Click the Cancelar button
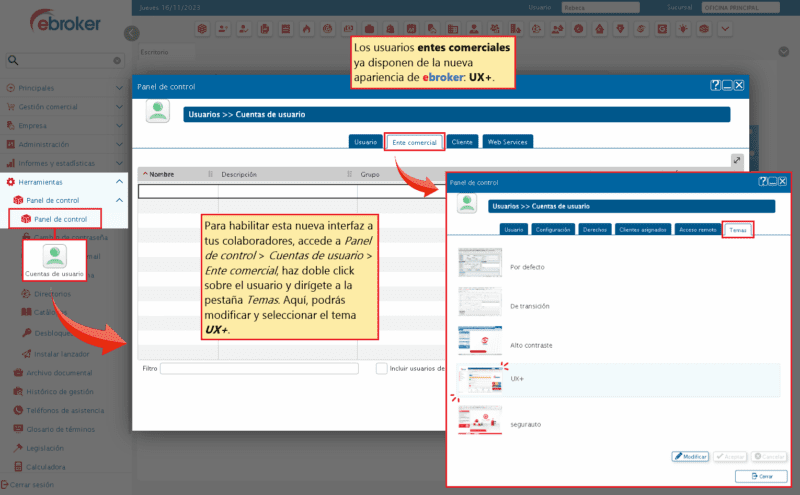Image resolution: width=800 pixels, height=495 pixels. point(769,456)
